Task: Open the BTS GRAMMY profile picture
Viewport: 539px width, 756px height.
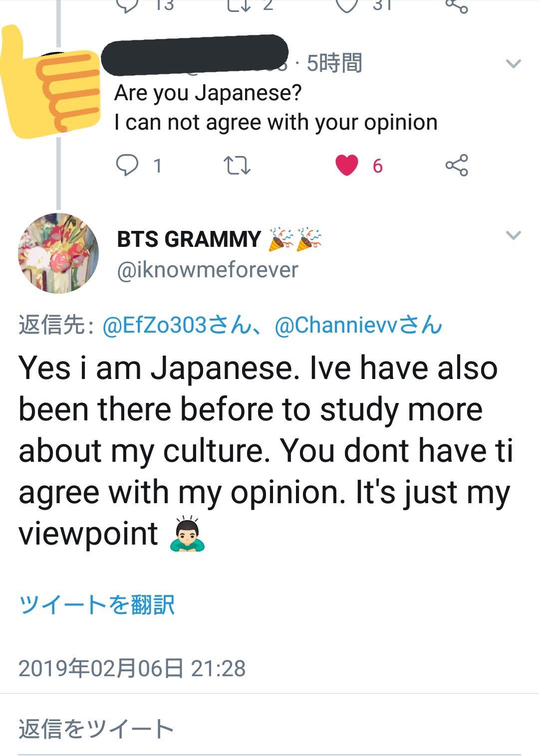Action: pos(58,253)
